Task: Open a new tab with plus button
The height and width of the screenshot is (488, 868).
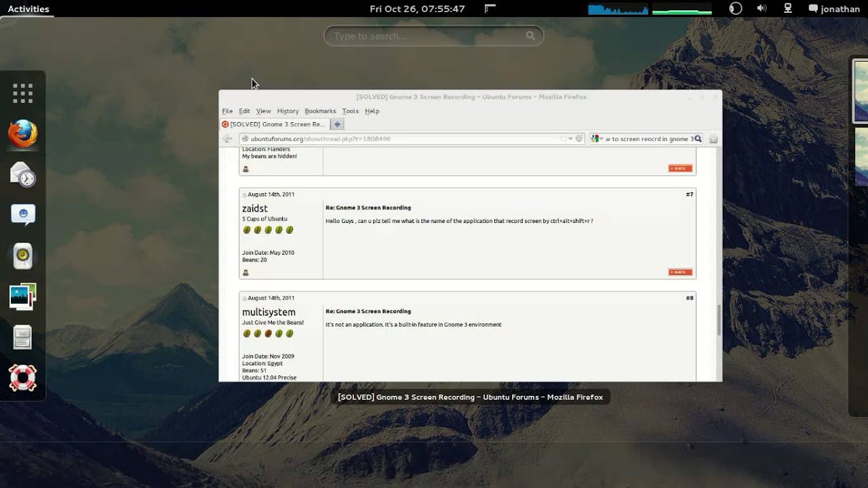Action: click(337, 124)
